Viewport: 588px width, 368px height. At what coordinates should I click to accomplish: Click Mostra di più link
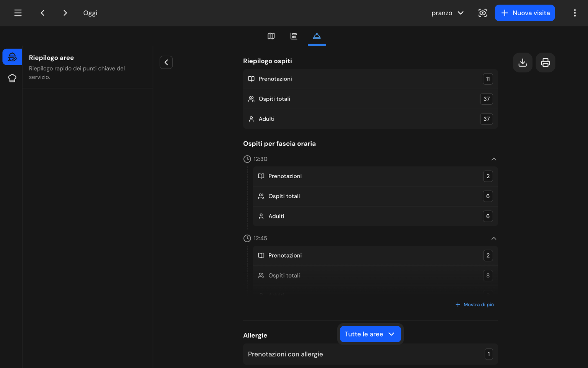pos(475,305)
